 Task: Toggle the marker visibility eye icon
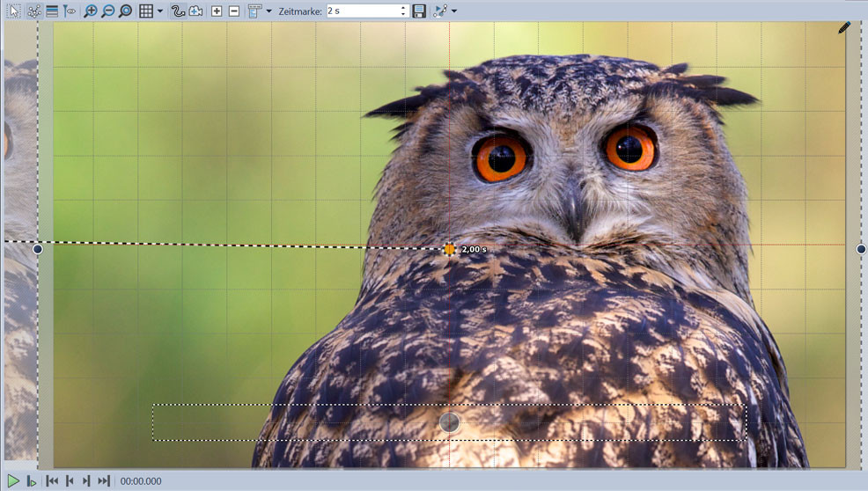[x=70, y=11]
